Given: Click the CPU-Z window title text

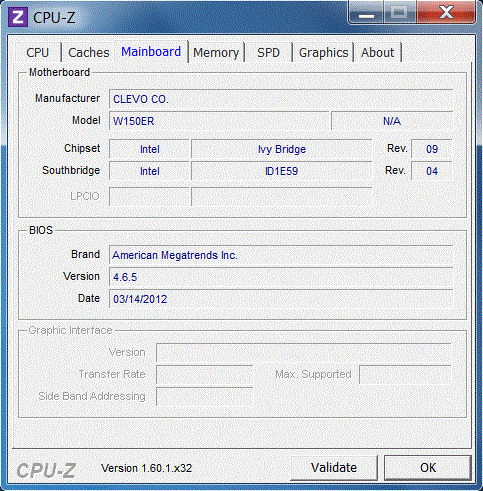Looking at the screenshot, I should click(54, 18).
